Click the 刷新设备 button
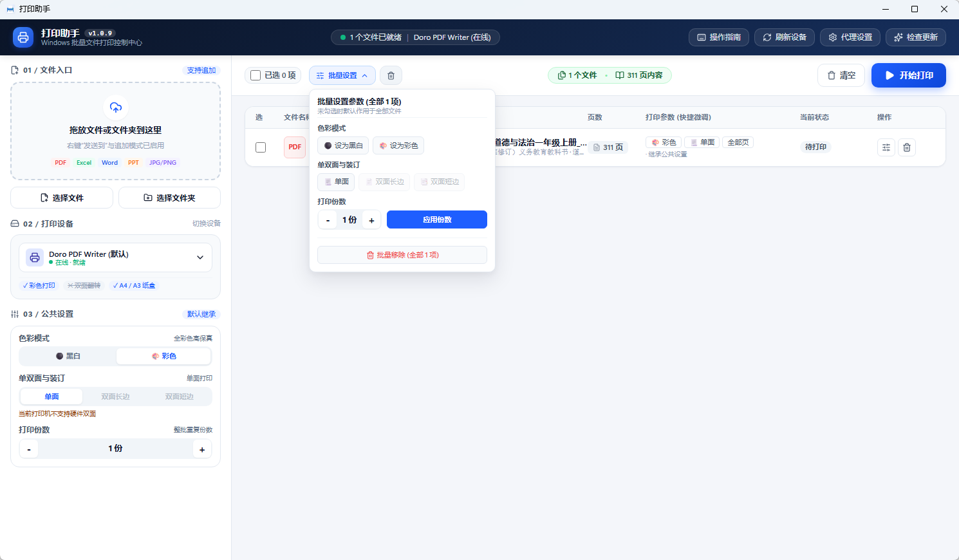Image resolution: width=959 pixels, height=560 pixels. (x=785, y=37)
